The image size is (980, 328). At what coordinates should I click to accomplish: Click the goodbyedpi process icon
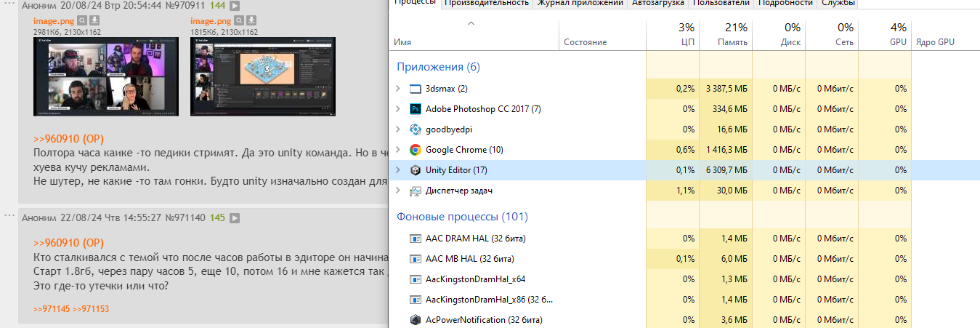point(416,129)
